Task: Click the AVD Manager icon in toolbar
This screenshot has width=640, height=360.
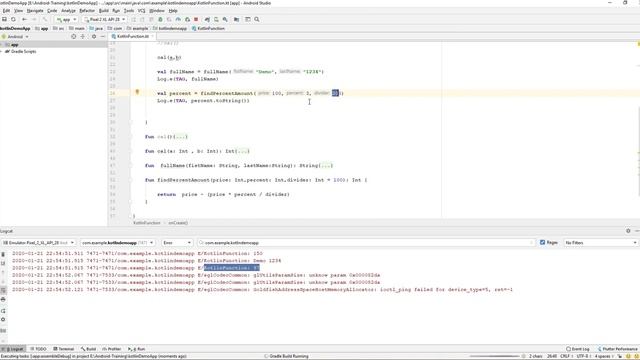Action: coord(216,19)
